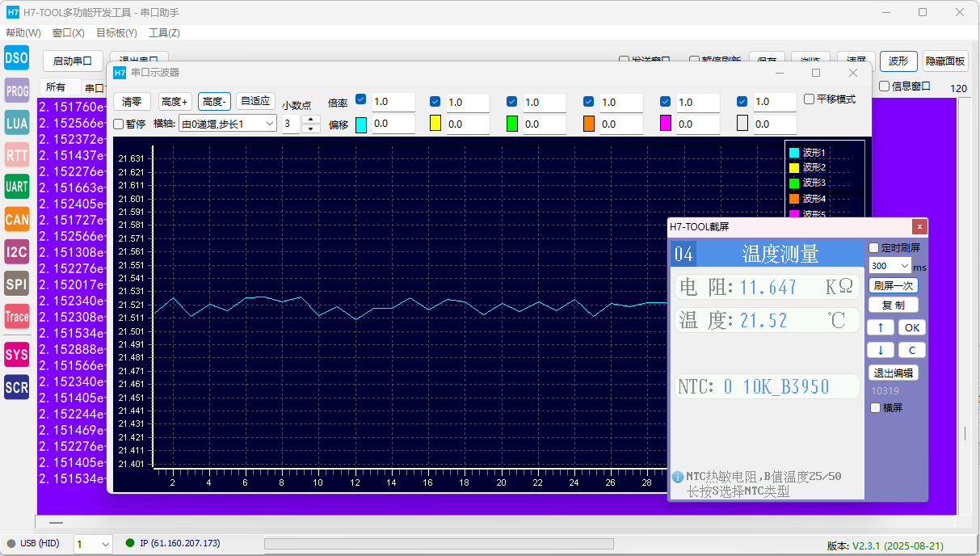980x556 pixels.
Task: Enable the 暂停 pause checkbox
Action: tap(119, 124)
